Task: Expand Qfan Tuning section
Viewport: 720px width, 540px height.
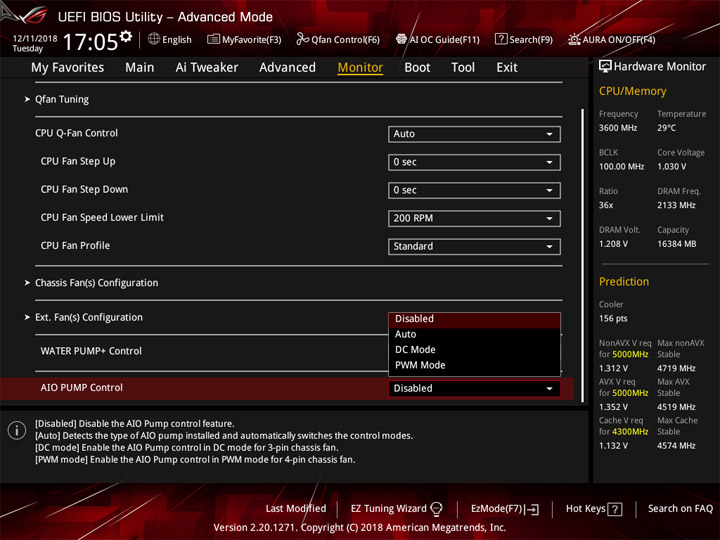Action: pos(62,99)
